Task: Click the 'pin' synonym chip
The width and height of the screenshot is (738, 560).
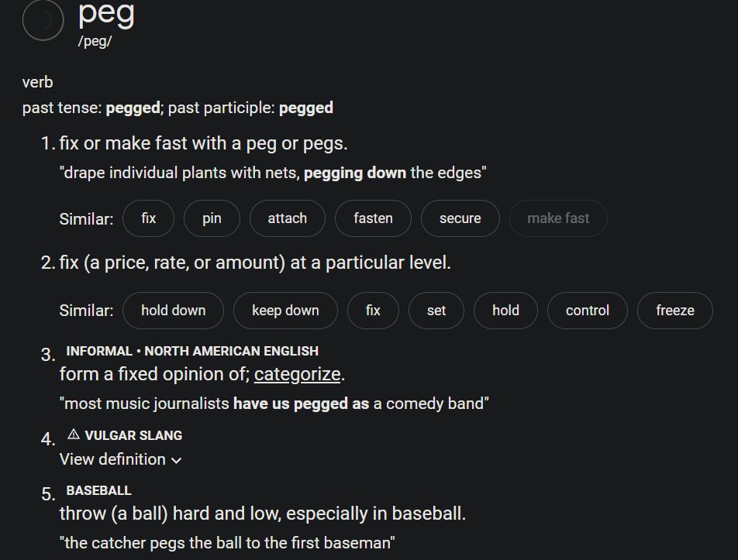Action: [x=212, y=218]
